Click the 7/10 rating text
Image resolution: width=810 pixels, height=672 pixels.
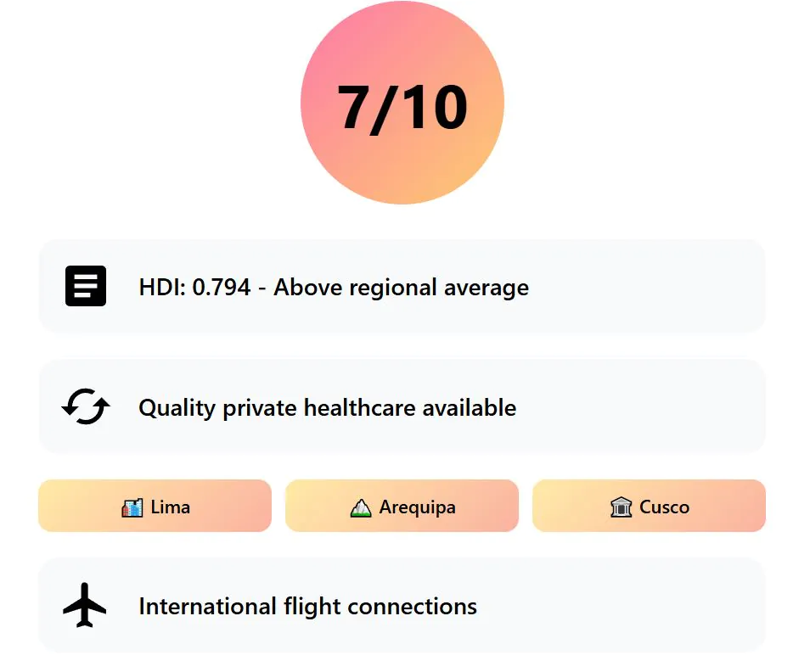(x=402, y=108)
